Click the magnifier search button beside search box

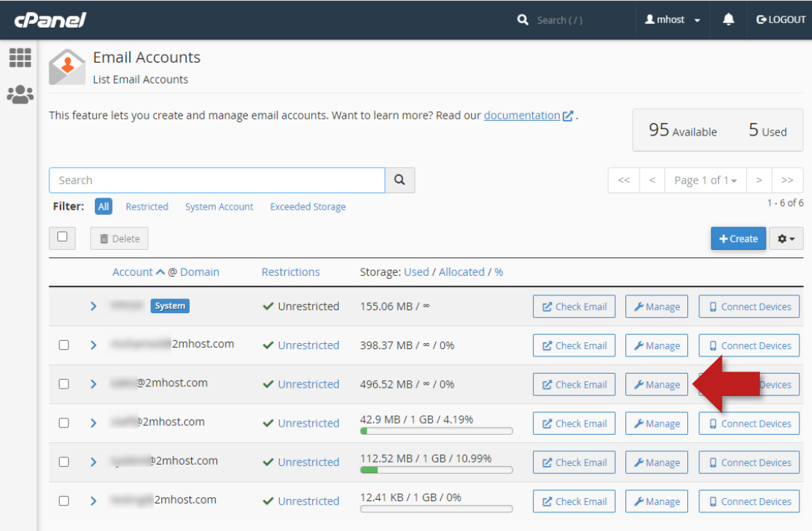coord(399,180)
